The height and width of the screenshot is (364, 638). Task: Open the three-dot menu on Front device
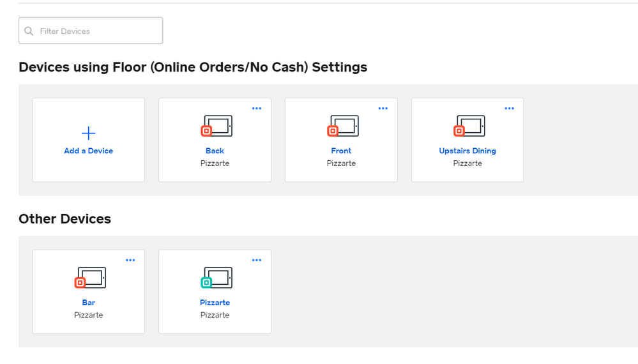click(x=383, y=109)
